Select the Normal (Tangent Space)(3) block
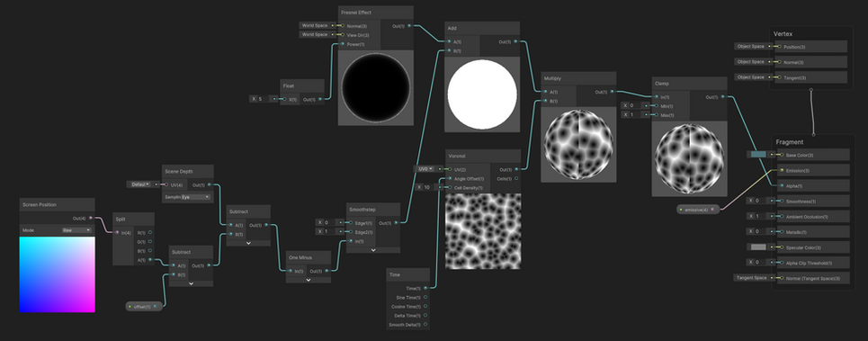 pos(812,278)
